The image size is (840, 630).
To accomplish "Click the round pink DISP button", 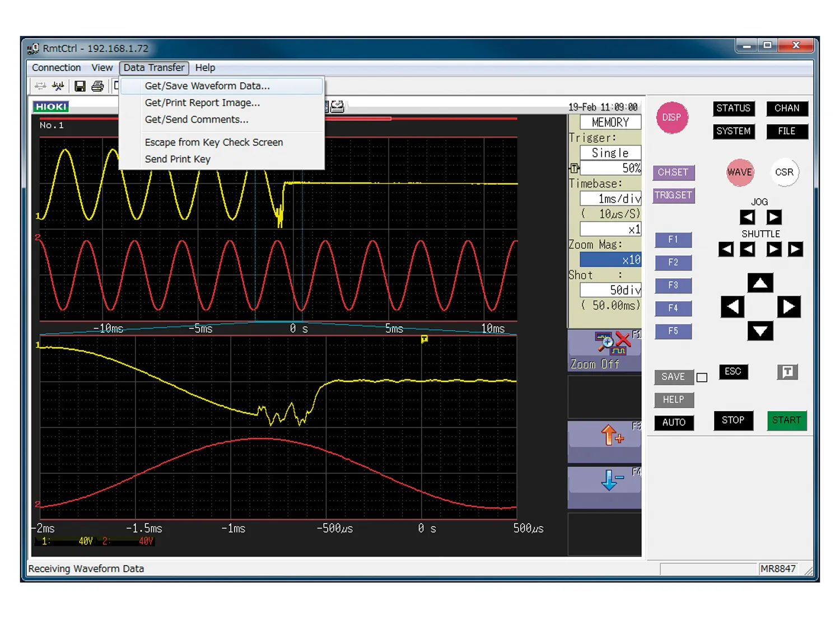I will pyautogui.click(x=671, y=117).
